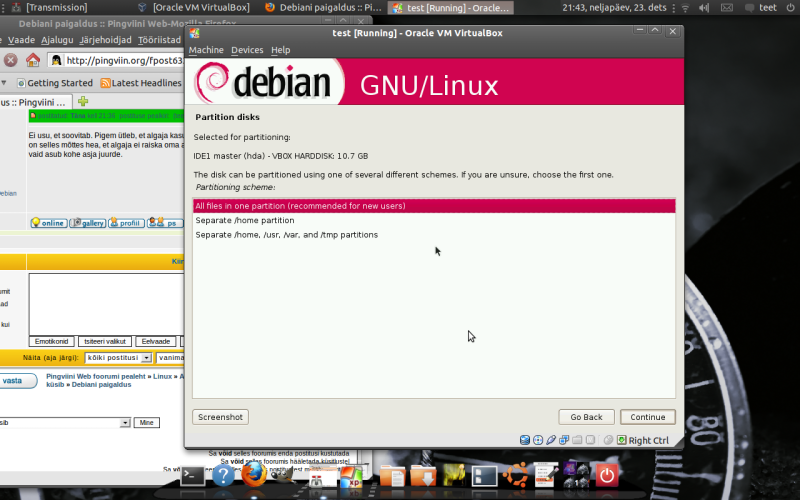
Task: Select 'All files in one partition' scheme
Action: click(434, 206)
